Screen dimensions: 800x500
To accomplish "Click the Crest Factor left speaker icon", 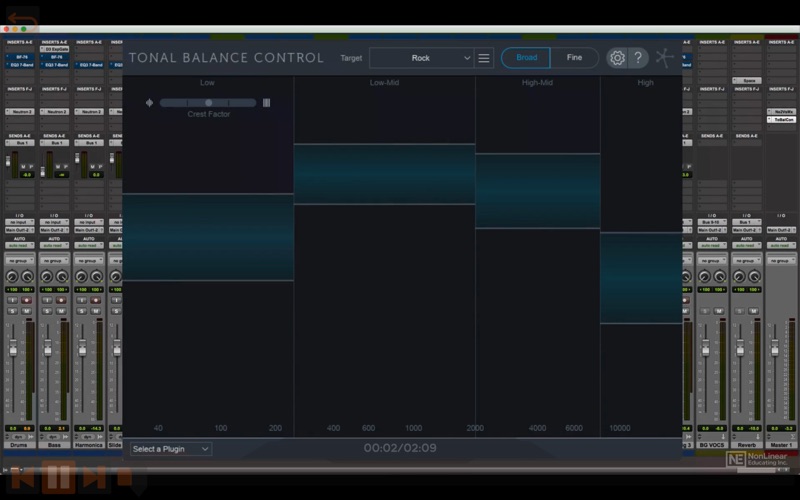I will tap(149, 103).
